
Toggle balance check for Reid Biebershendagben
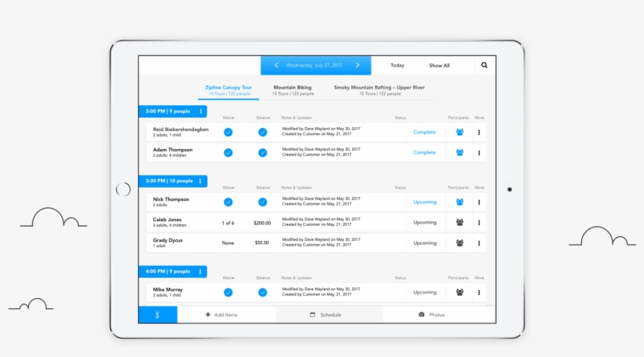point(262,132)
